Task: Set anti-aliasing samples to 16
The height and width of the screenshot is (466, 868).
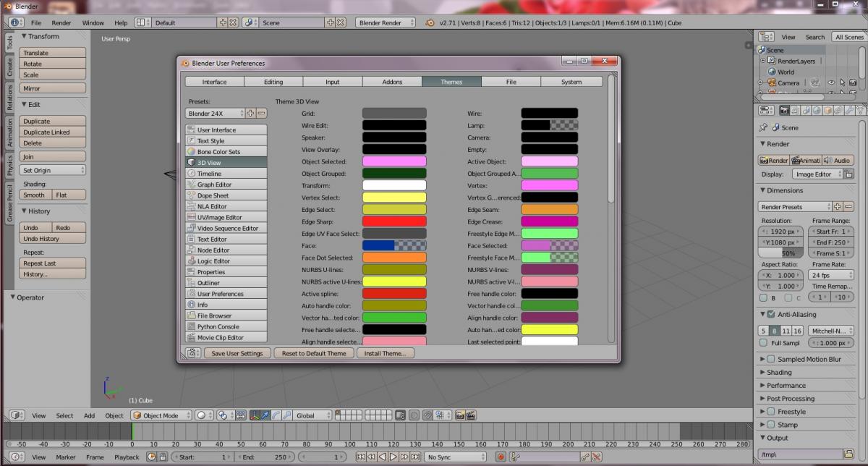Action: pyautogui.click(x=798, y=331)
